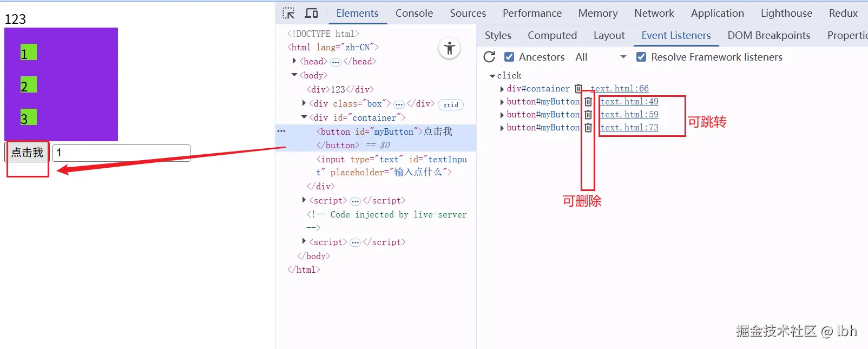Open the three-dots menu beside the button node

281,131
